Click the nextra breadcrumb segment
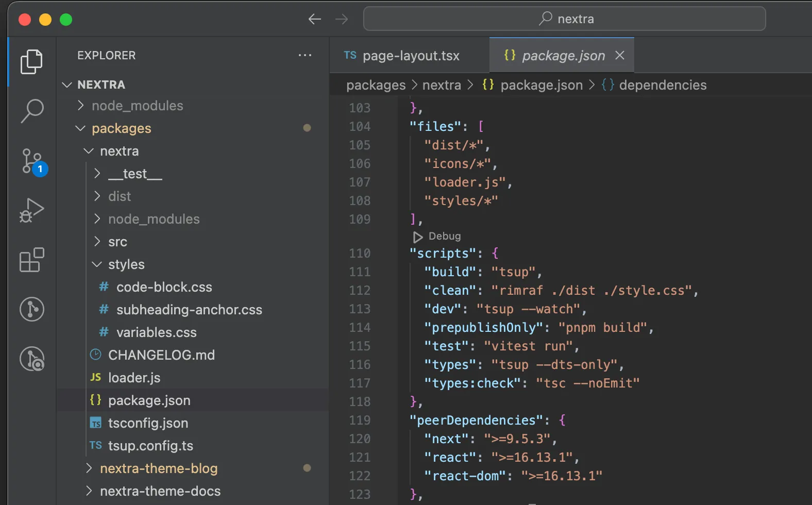This screenshot has height=505, width=812. coord(442,85)
